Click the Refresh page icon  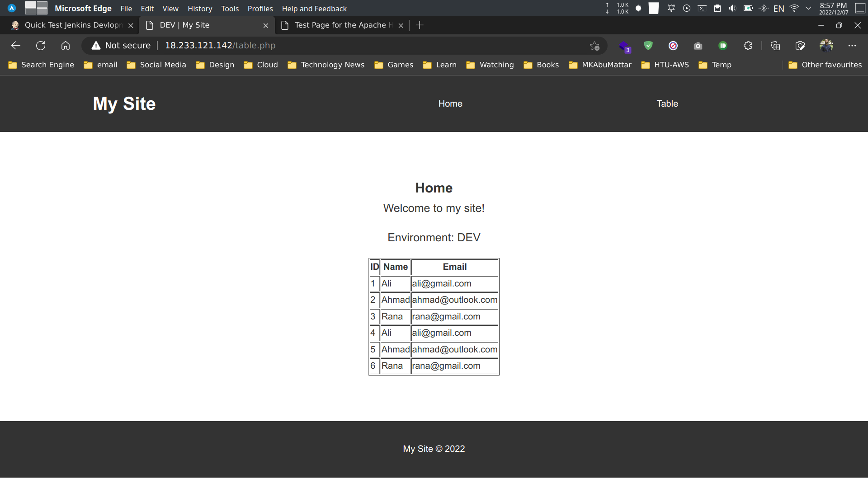(41, 45)
